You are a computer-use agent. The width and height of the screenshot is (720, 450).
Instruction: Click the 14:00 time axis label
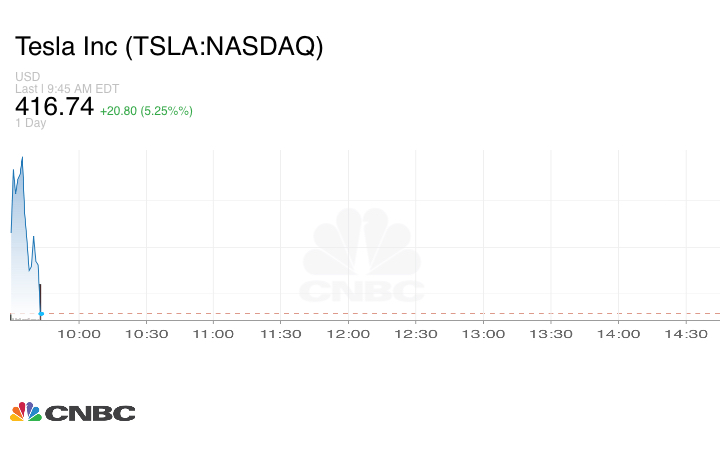(x=619, y=334)
